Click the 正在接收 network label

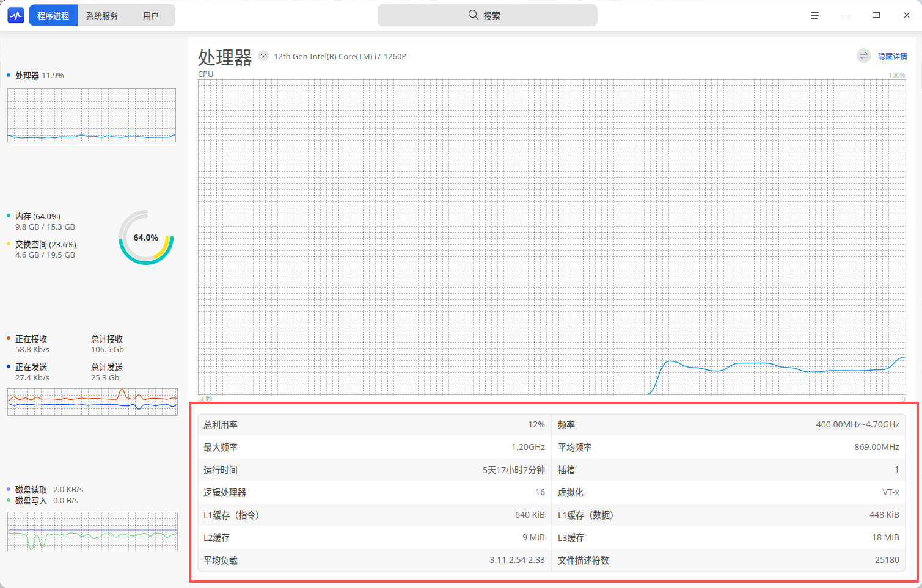click(x=31, y=339)
